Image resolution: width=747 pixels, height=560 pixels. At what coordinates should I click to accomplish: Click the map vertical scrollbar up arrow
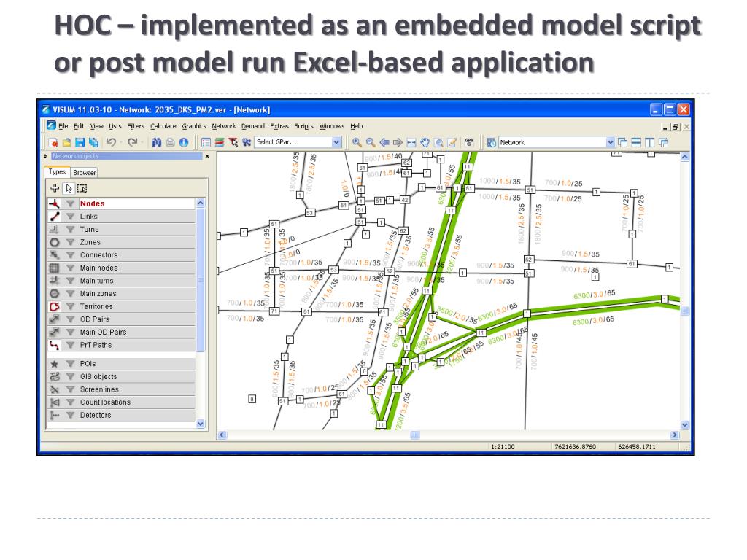pyautogui.click(x=684, y=157)
